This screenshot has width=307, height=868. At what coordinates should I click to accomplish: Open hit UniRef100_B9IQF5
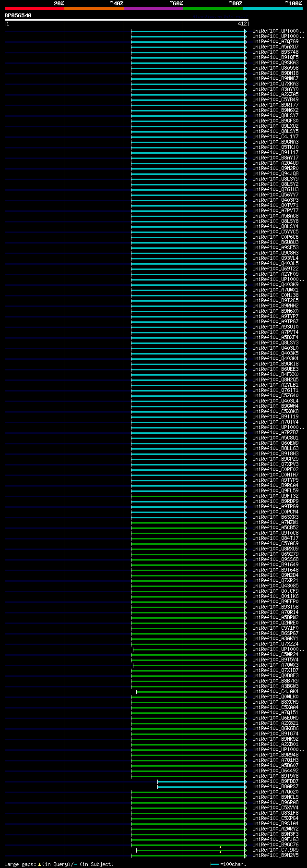[x=275, y=58]
